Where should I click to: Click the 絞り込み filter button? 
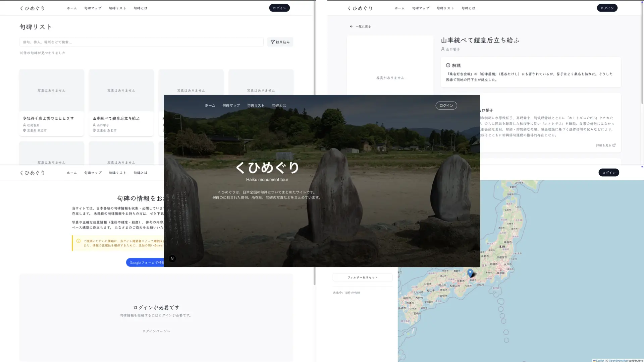point(280,42)
